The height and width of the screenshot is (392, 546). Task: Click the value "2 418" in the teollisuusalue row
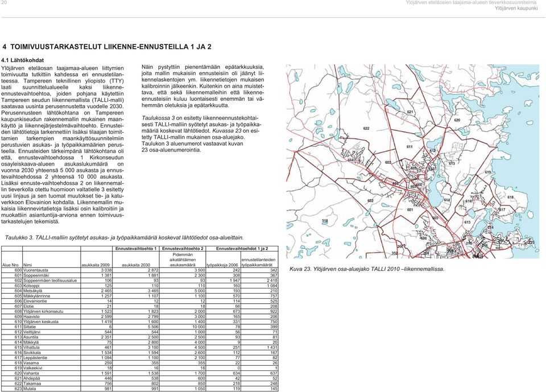click(272, 280)
